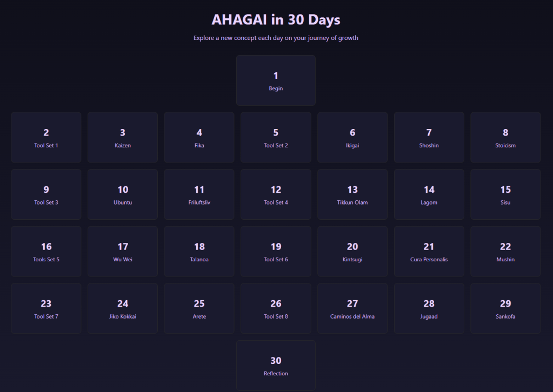Select the Day 3 Kaizen card
Viewport: 553px width, 392px height.
123,138
